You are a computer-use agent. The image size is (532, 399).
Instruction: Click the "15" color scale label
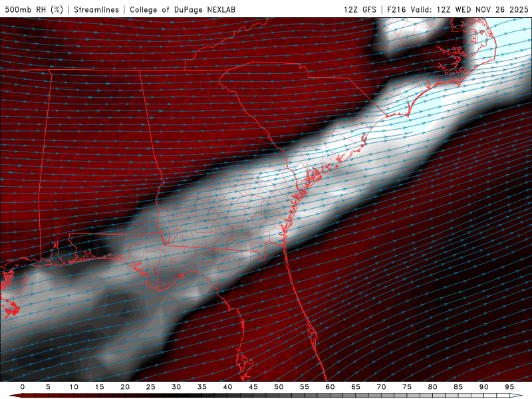tap(99, 387)
